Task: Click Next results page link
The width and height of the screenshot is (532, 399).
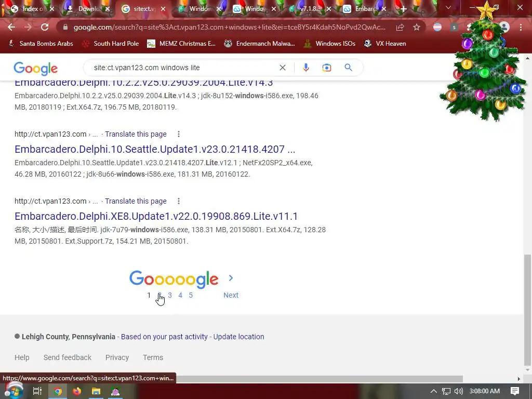Action: [x=231, y=295]
